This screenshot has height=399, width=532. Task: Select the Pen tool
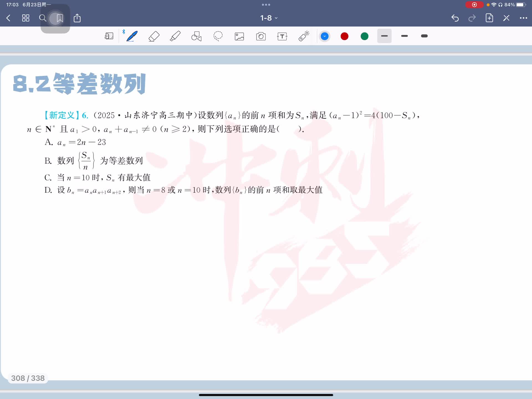tap(132, 36)
